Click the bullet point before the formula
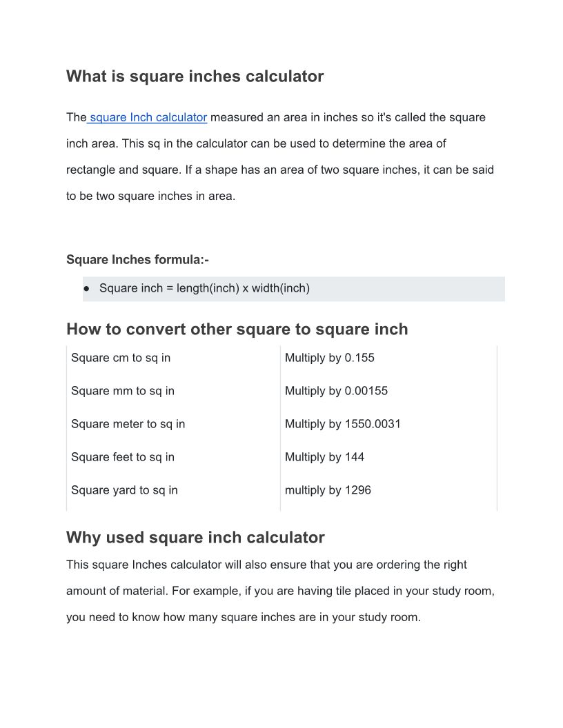 [x=86, y=289]
